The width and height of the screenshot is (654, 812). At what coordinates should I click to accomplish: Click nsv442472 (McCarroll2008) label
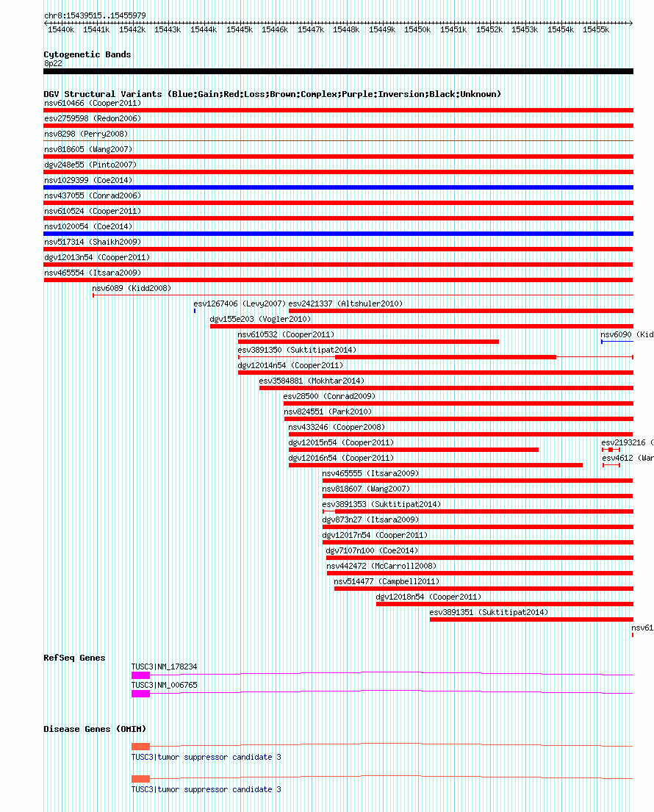tap(381, 566)
